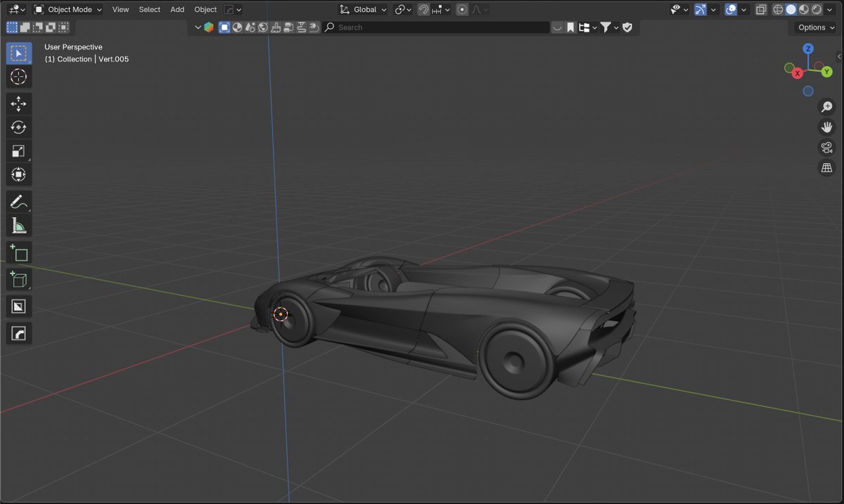Open the pivot point dropdown
The width and height of the screenshot is (844, 504).
click(403, 10)
